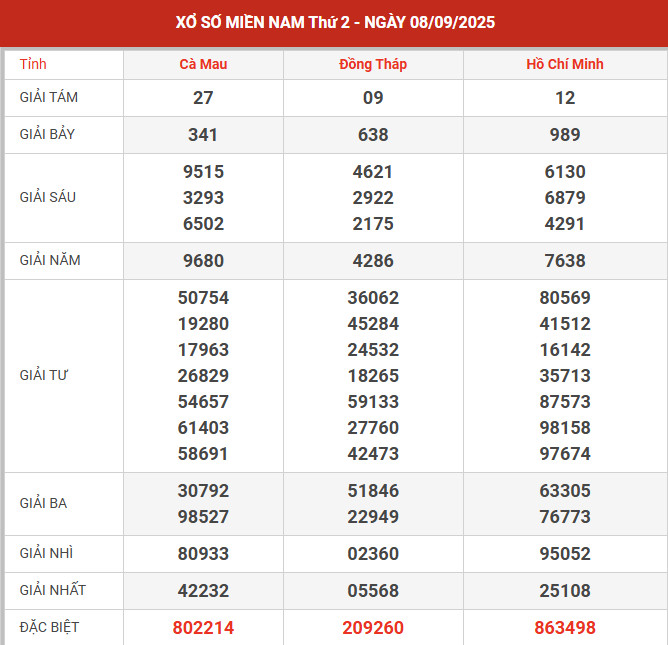Image resolution: width=668 pixels, height=645 pixels.
Task: Click giải sáu number 2175
Action: [x=373, y=224]
